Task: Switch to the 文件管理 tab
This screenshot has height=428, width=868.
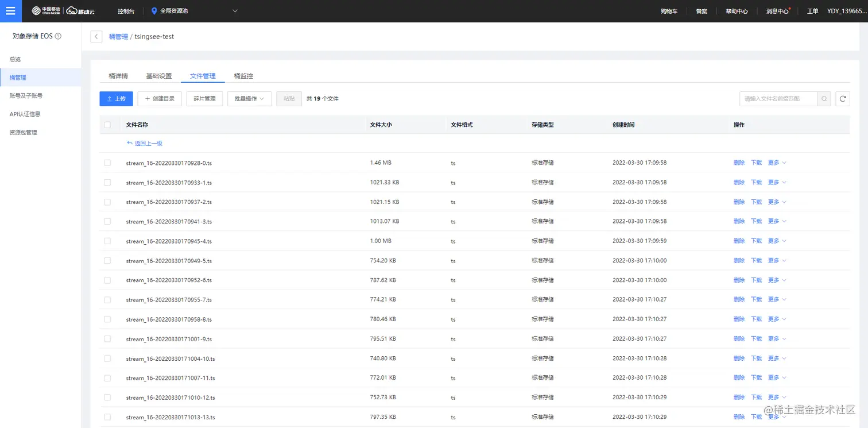Action: point(203,76)
